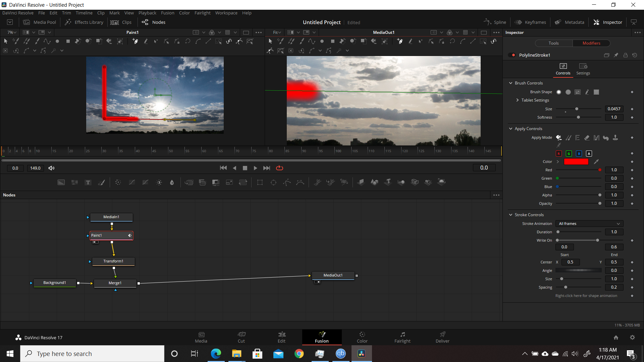Collapse the Brush Controls section

click(x=511, y=83)
